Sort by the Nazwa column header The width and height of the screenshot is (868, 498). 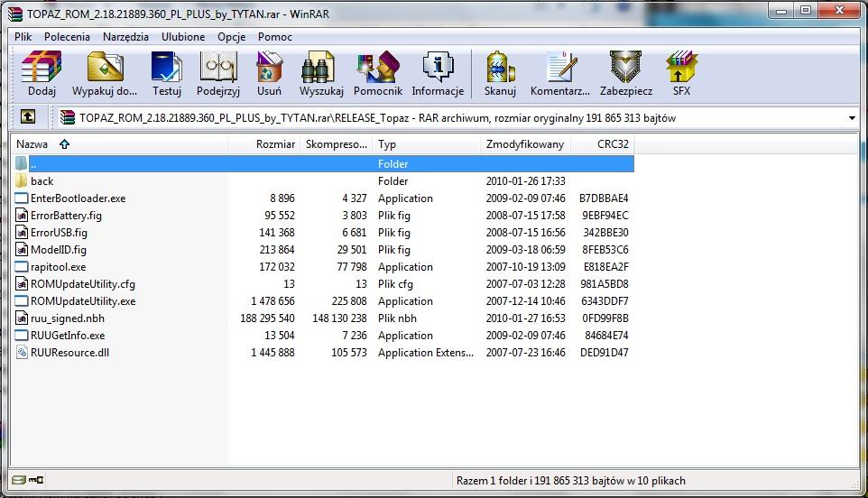coord(120,144)
